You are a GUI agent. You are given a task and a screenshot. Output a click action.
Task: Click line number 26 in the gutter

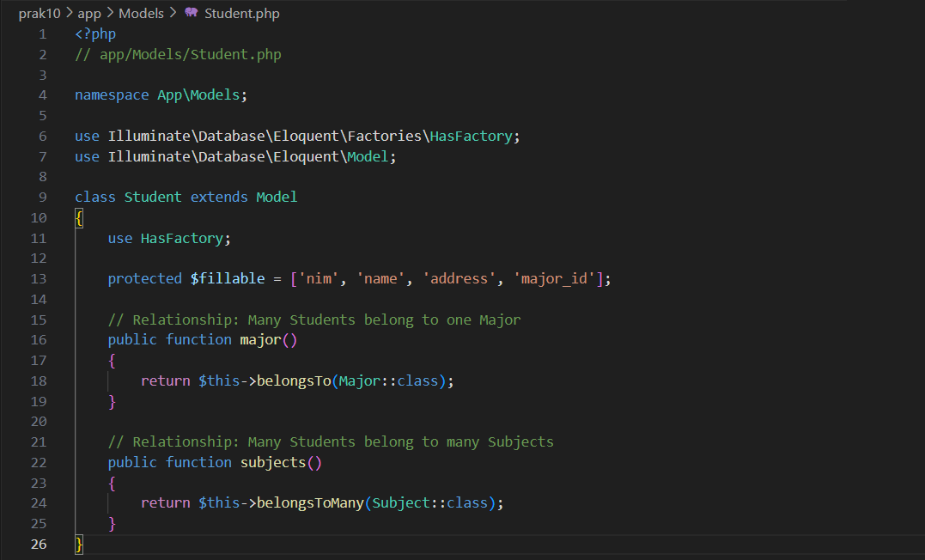[39, 544]
